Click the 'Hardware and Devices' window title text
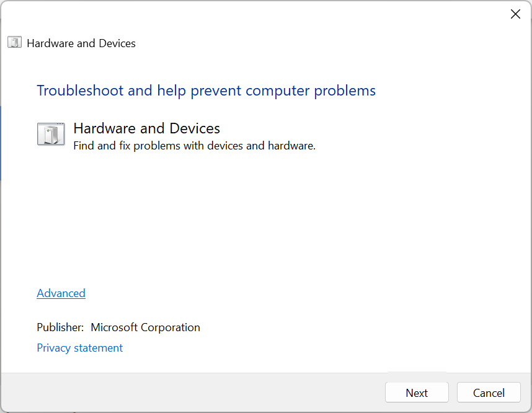 [81, 43]
